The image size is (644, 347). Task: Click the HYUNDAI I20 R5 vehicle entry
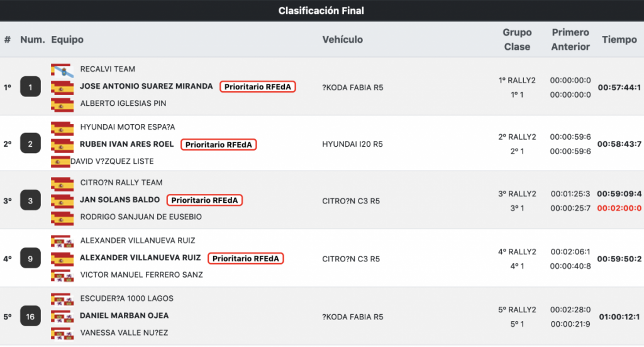(352, 144)
